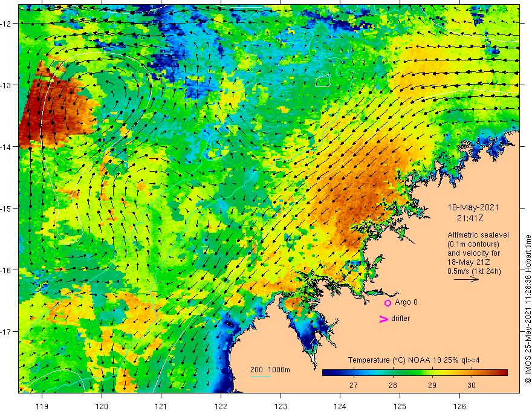The width and height of the screenshot is (532, 411).
Task: Click the color bar tick label 27
Action: coord(354,385)
